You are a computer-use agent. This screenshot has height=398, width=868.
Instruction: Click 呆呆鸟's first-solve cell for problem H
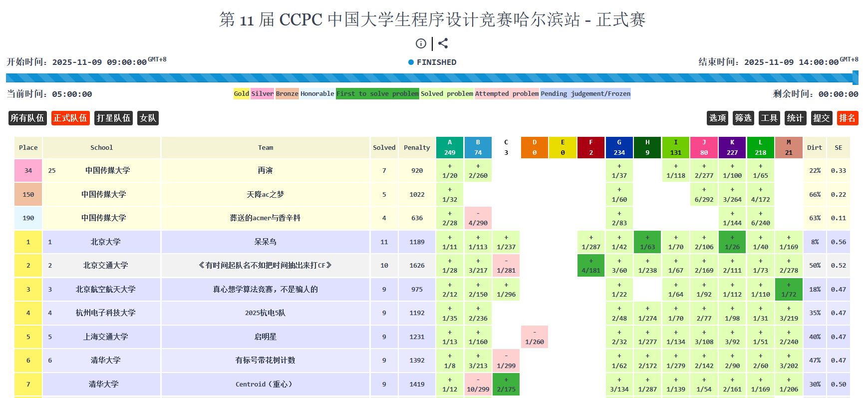click(647, 242)
